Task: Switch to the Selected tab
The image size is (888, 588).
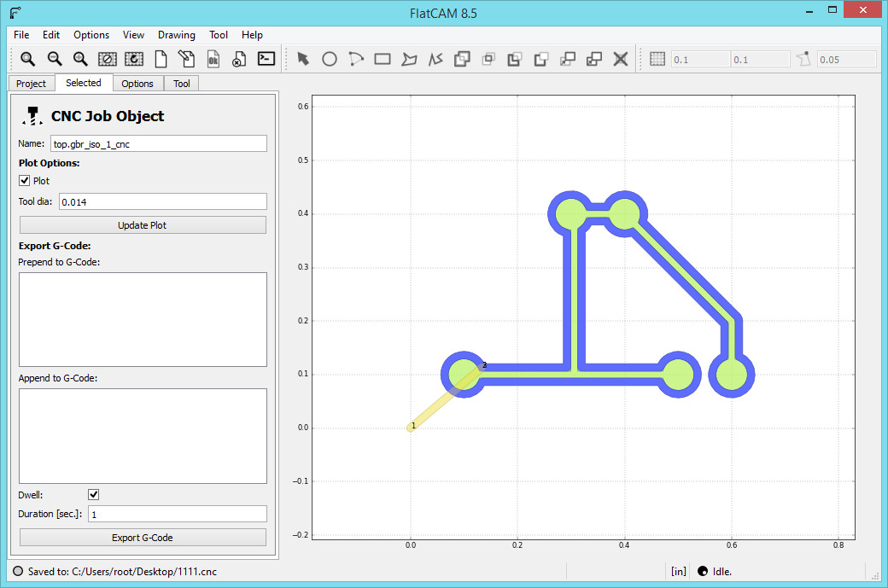Action: 84,83
